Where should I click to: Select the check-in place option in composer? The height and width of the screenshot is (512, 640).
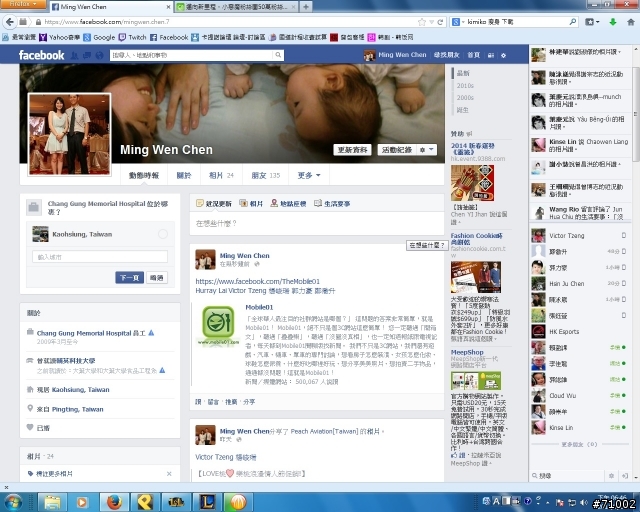288,203
